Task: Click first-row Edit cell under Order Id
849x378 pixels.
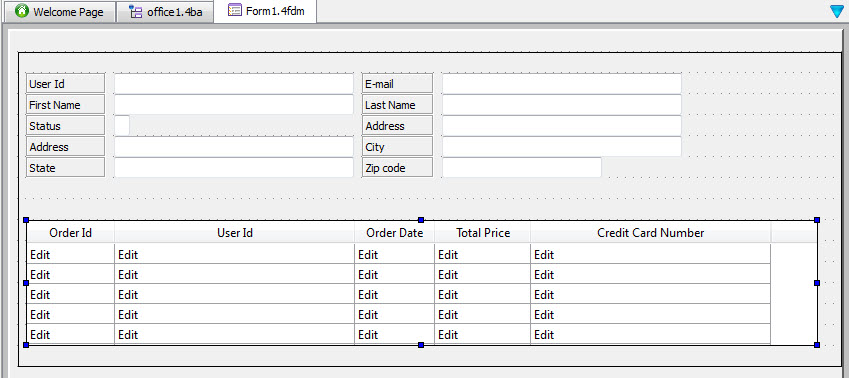Action: click(70, 255)
